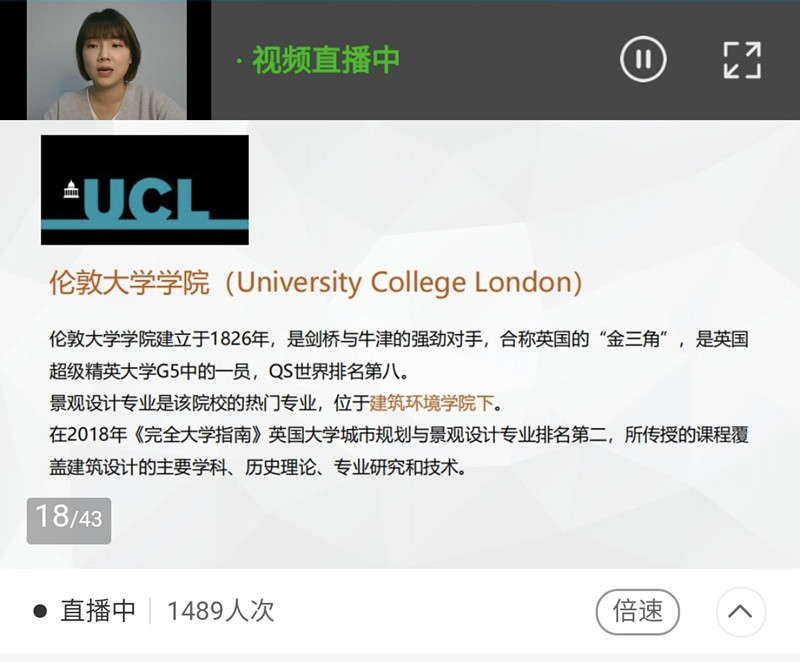Click the 建筑环境学院下 highlighted text

432,403
